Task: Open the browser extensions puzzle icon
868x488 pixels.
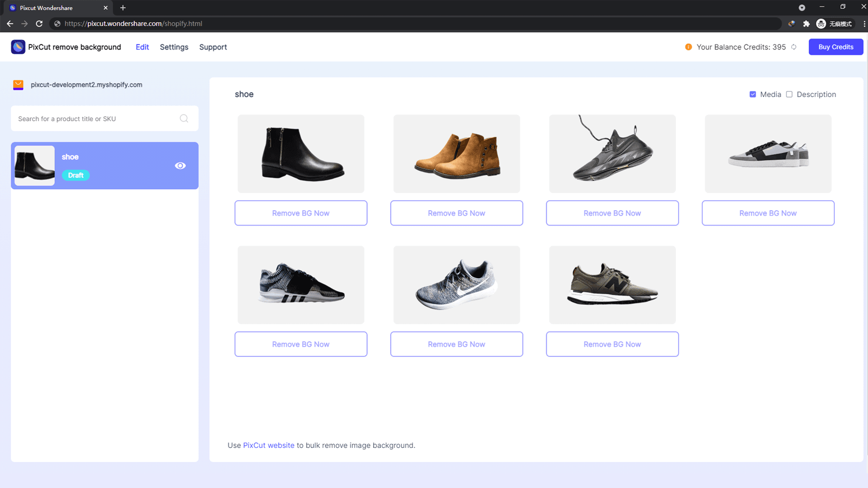Action: 807,23
